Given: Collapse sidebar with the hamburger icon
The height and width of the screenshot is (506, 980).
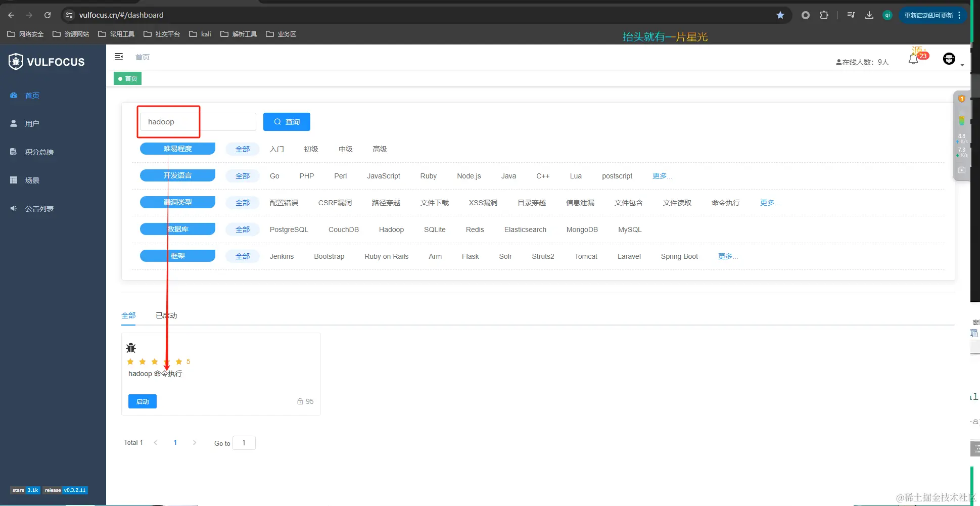Looking at the screenshot, I should pos(119,57).
